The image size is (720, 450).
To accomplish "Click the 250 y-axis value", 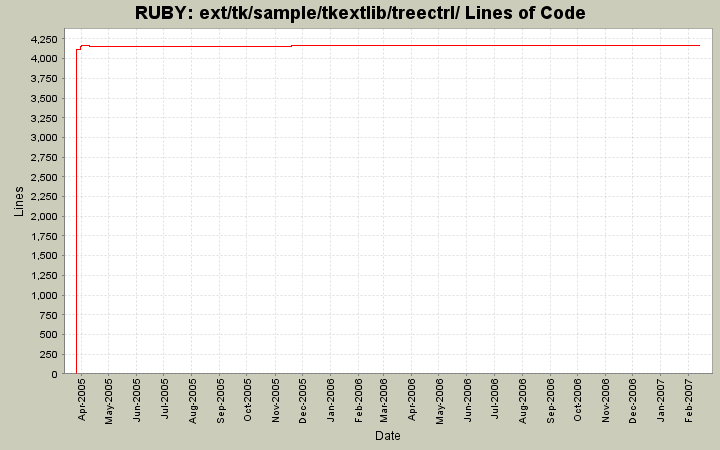I will [x=49, y=354].
